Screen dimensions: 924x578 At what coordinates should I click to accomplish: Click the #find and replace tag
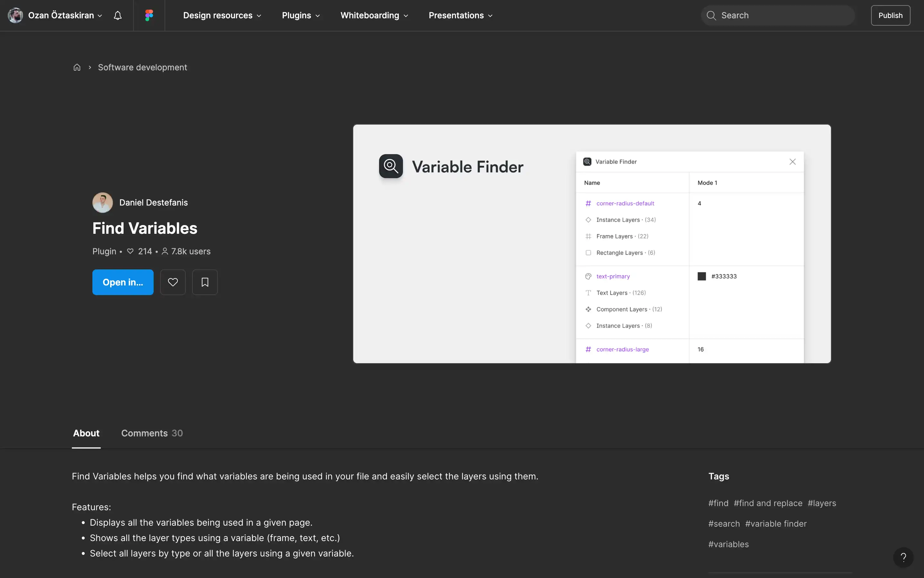[768, 503]
